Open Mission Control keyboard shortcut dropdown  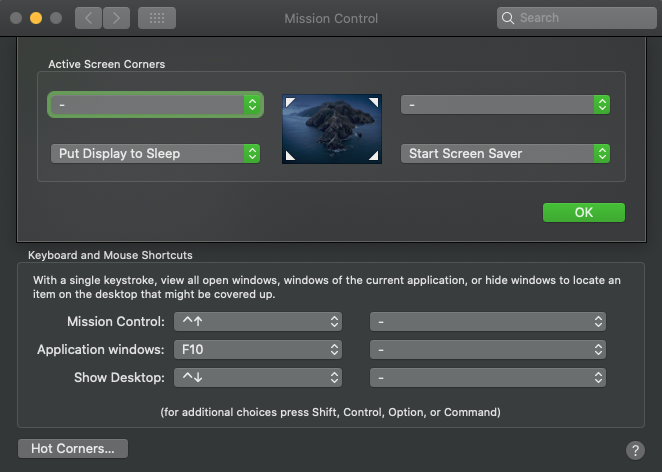point(258,322)
